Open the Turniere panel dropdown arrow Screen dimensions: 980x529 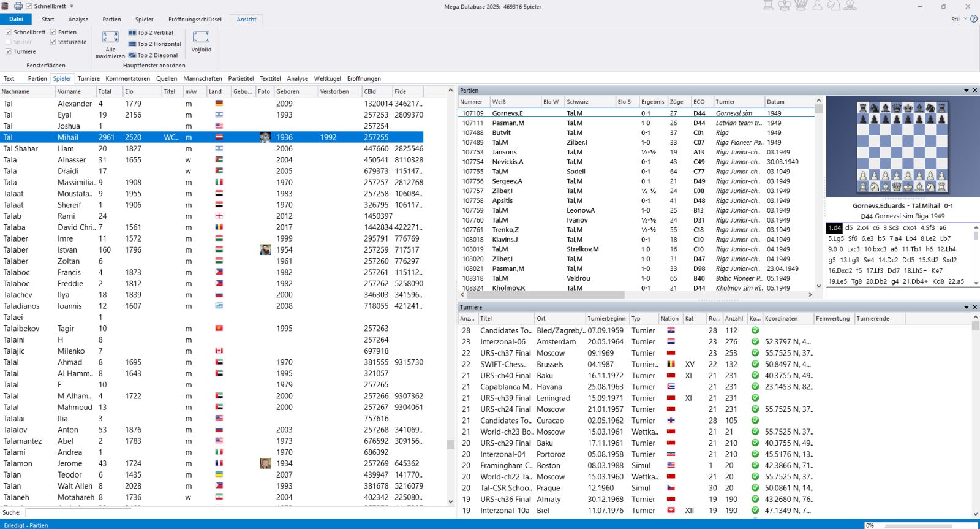pyautogui.click(x=966, y=307)
